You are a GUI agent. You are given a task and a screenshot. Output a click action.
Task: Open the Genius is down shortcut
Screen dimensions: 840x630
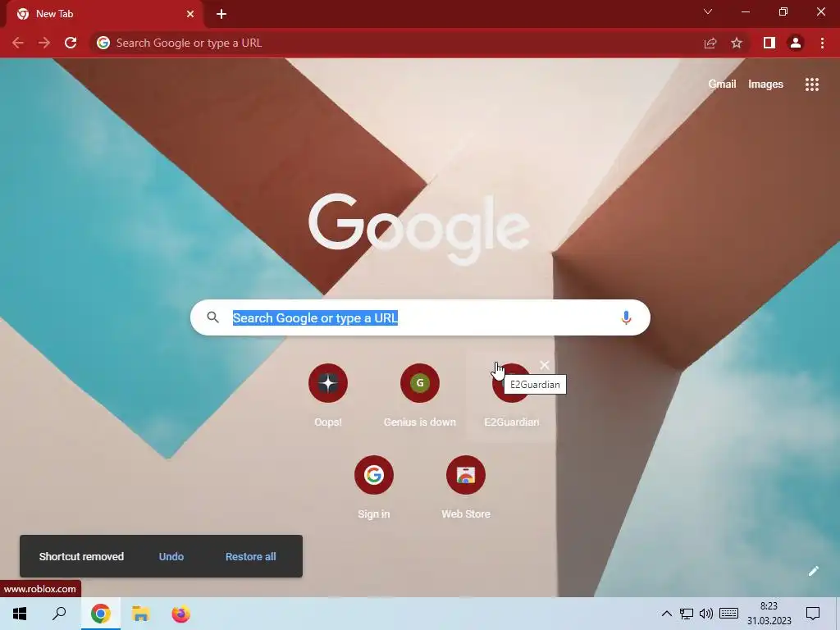pos(420,395)
